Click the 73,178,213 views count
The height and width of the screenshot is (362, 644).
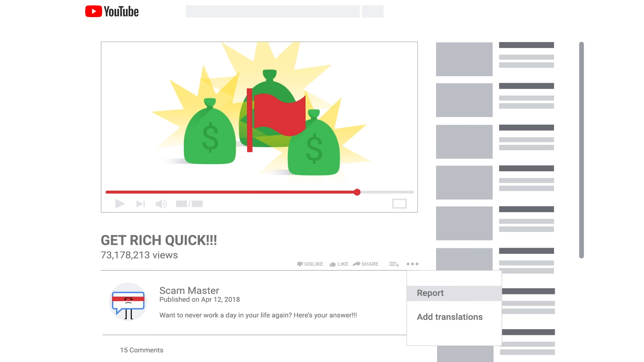(x=139, y=255)
